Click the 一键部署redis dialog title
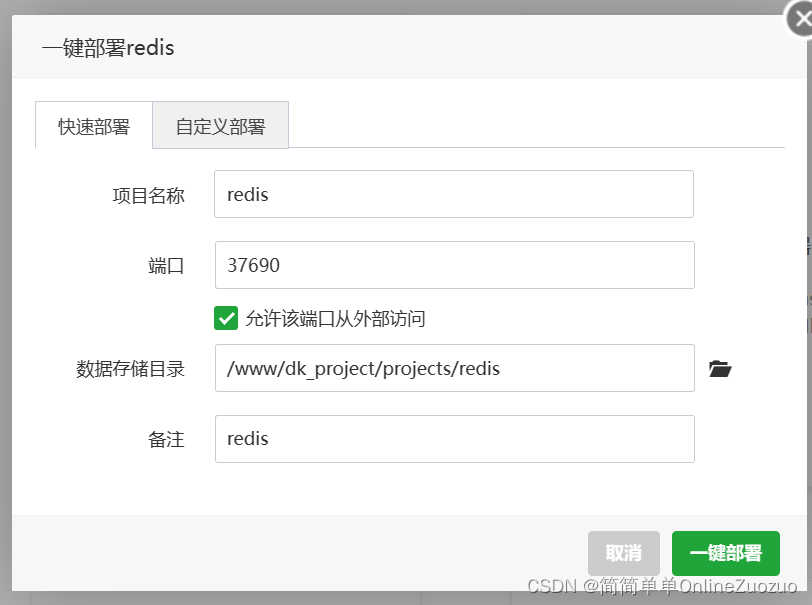Image resolution: width=812 pixels, height=605 pixels. click(x=108, y=48)
